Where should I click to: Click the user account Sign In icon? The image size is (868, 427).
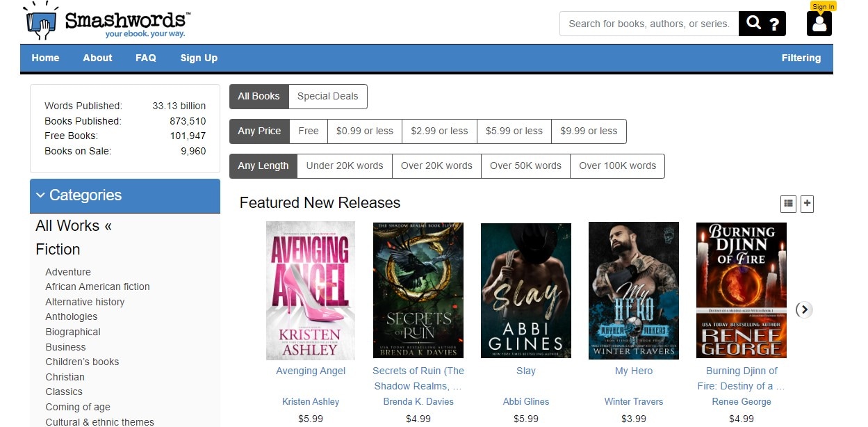coord(819,24)
